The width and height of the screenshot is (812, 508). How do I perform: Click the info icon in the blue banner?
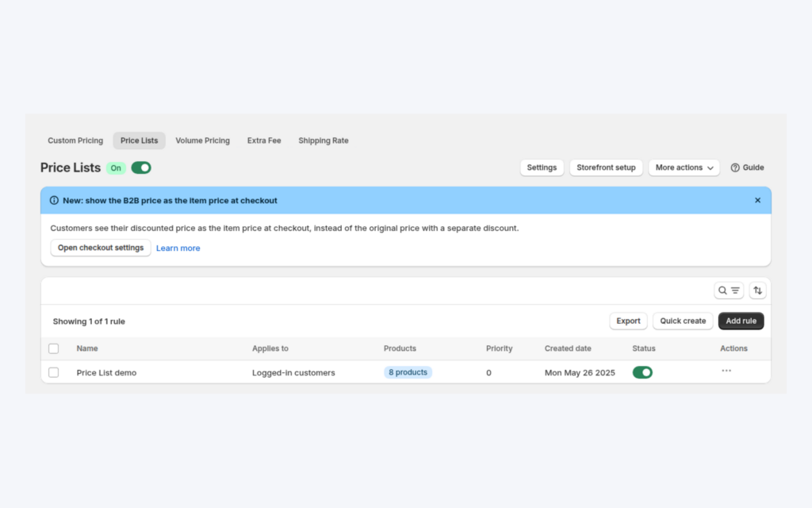(54, 200)
